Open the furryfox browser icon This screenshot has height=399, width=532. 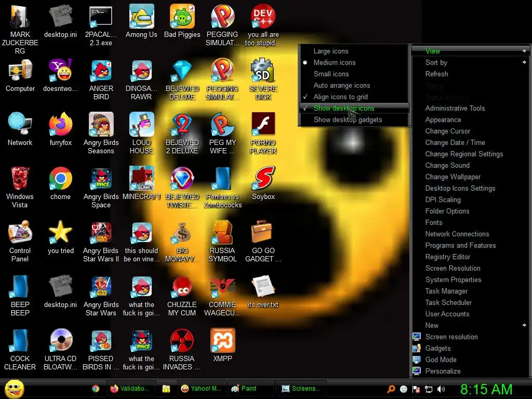(x=61, y=129)
